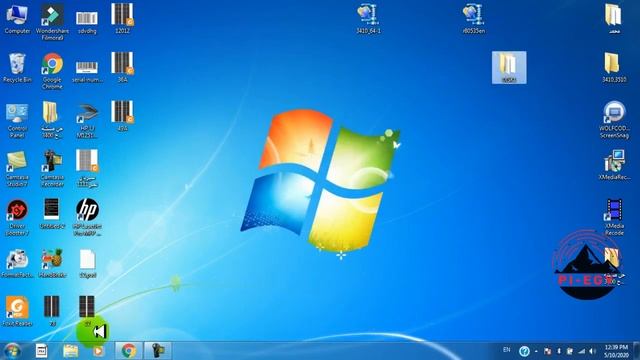Image resolution: width=640 pixels, height=360 pixels.
Task: Select the HP LaserJet shortcut icon
Action: coord(87,217)
